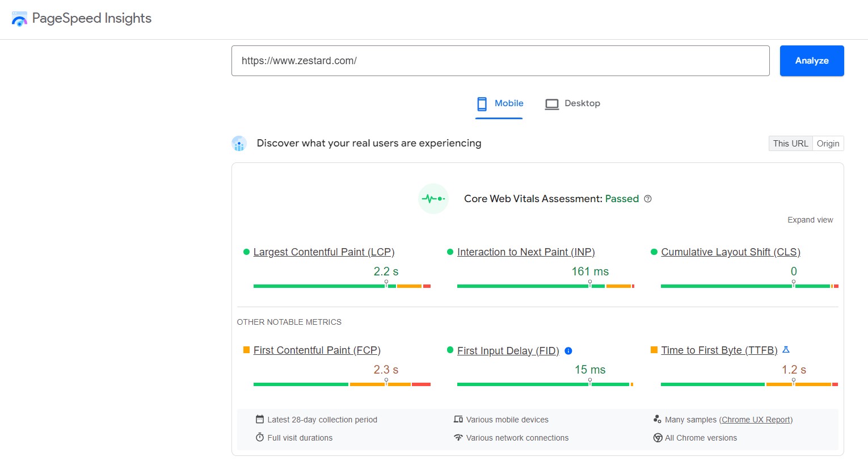Open the Chrome UX Report link
The width and height of the screenshot is (868, 469).
coord(756,420)
